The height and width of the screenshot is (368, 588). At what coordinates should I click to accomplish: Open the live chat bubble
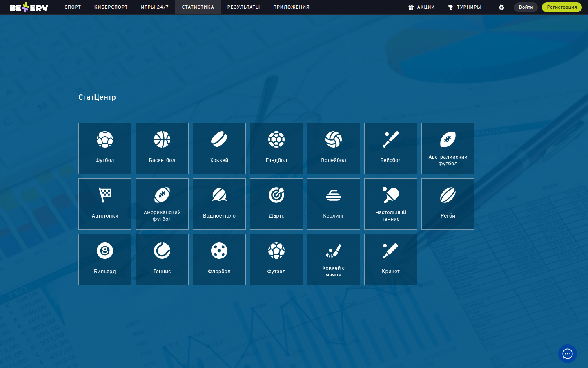coord(567,354)
